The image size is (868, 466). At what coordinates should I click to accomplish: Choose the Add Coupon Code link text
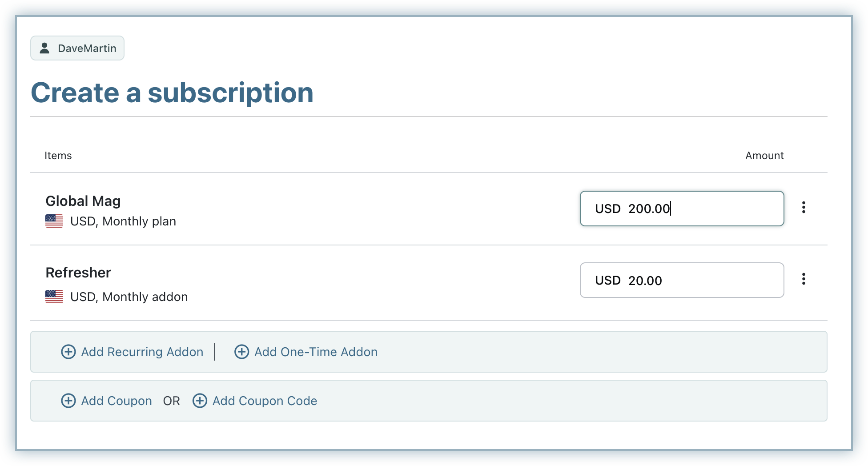265,401
